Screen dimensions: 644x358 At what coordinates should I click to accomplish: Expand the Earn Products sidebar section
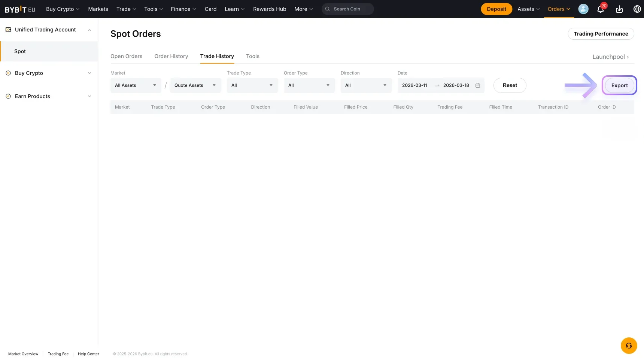(89, 96)
